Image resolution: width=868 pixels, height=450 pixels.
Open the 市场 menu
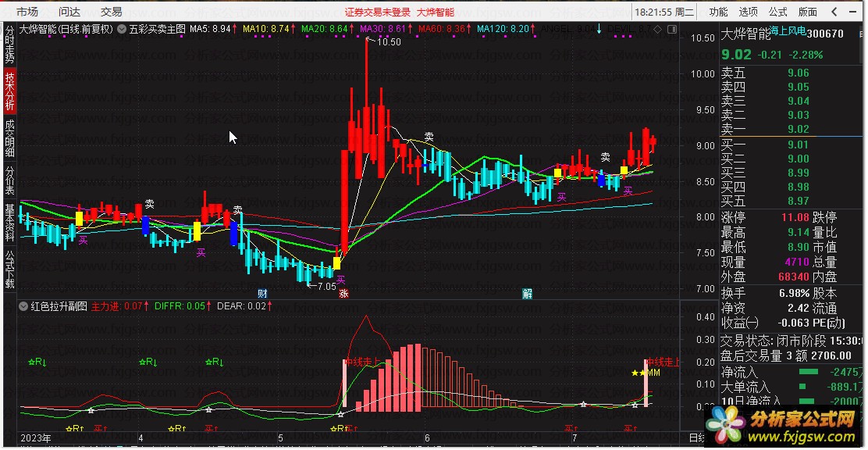point(27,12)
